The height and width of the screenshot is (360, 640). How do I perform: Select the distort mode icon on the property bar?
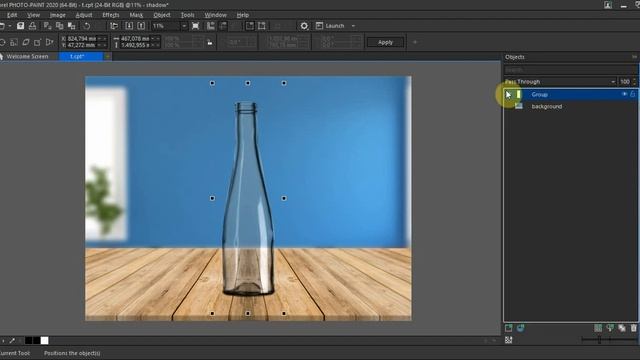(x=38, y=42)
